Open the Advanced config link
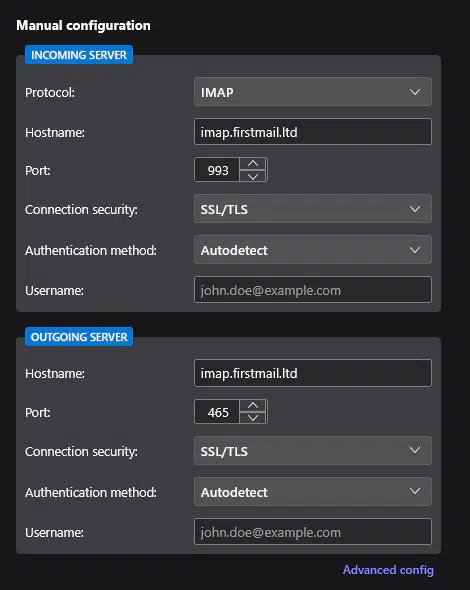 click(388, 570)
